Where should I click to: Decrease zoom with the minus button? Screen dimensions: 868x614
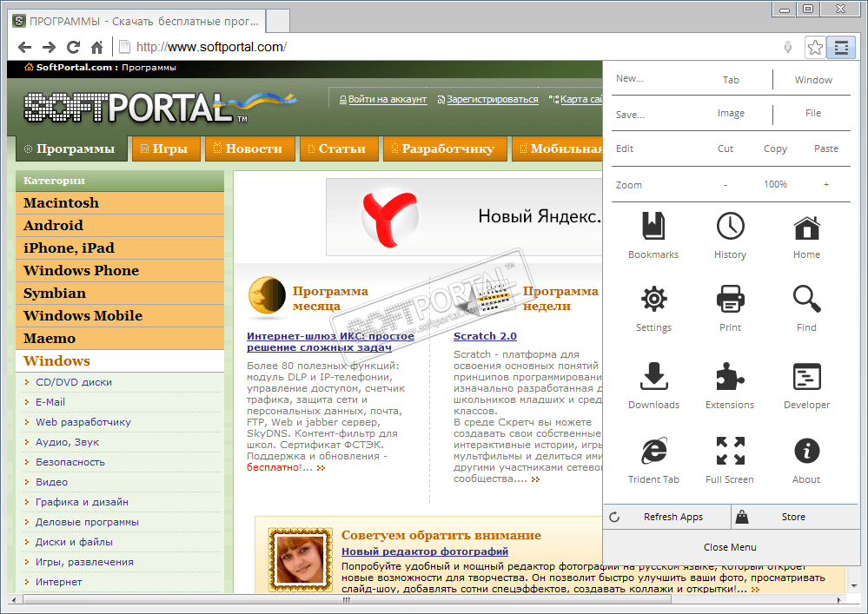pyautogui.click(x=726, y=185)
